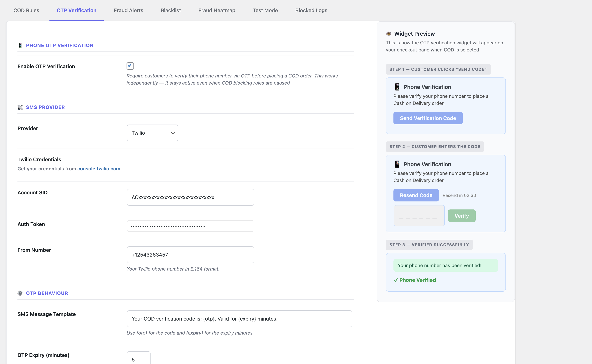Image resolution: width=592 pixels, height=364 pixels.
Task: Select the OTP Expiry minutes field
Action: (x=138, y=359)
